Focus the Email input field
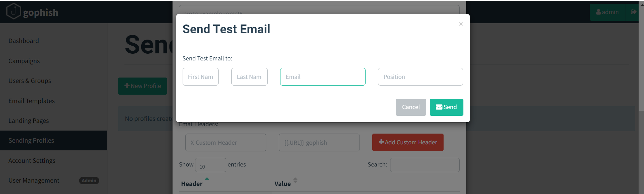The width and height of the screenshot is (644, 194). (x=323, y=77)
